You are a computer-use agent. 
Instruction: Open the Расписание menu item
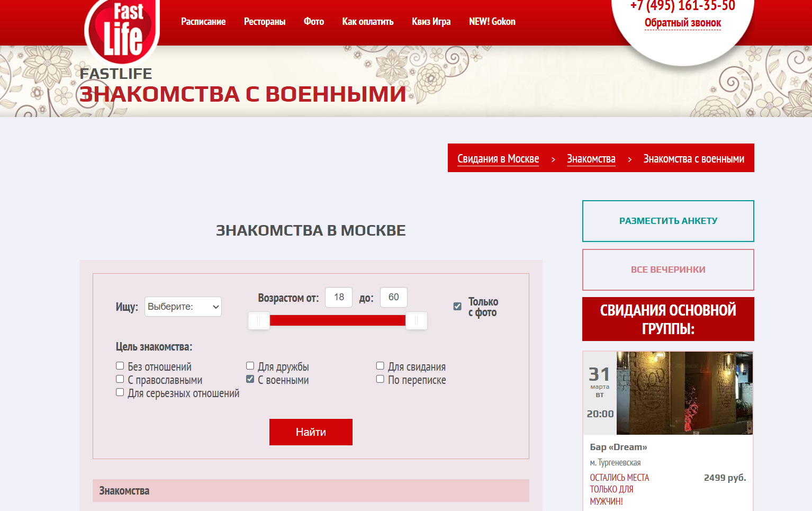203,22
